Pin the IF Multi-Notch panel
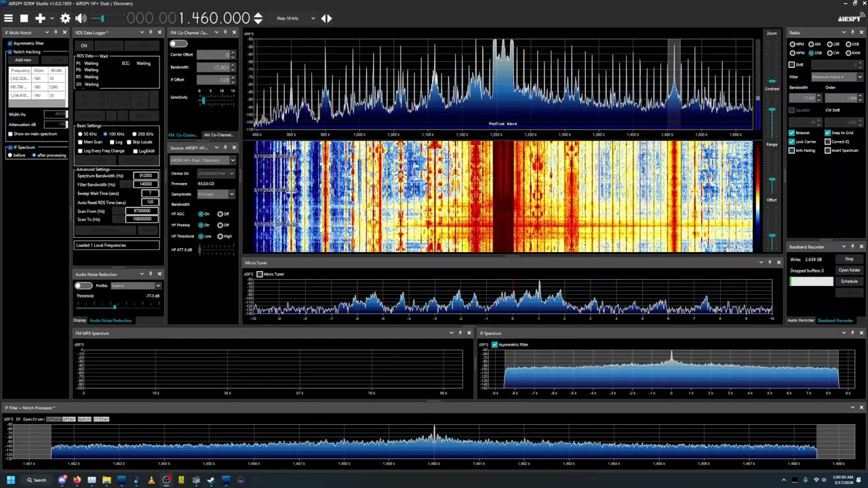This screenshot has height=488, width=868. click(x=56, y=33)
